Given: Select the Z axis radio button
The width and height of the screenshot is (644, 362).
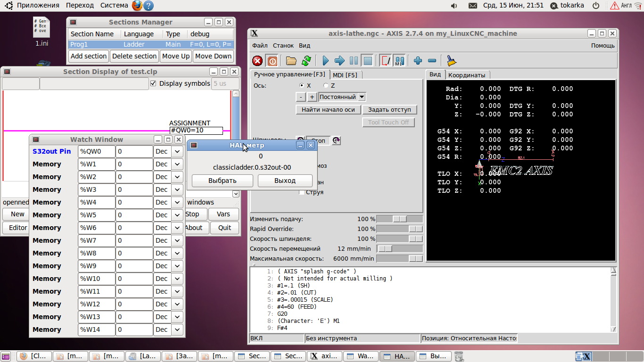Looking at the screenshot, I should (326, 86).
